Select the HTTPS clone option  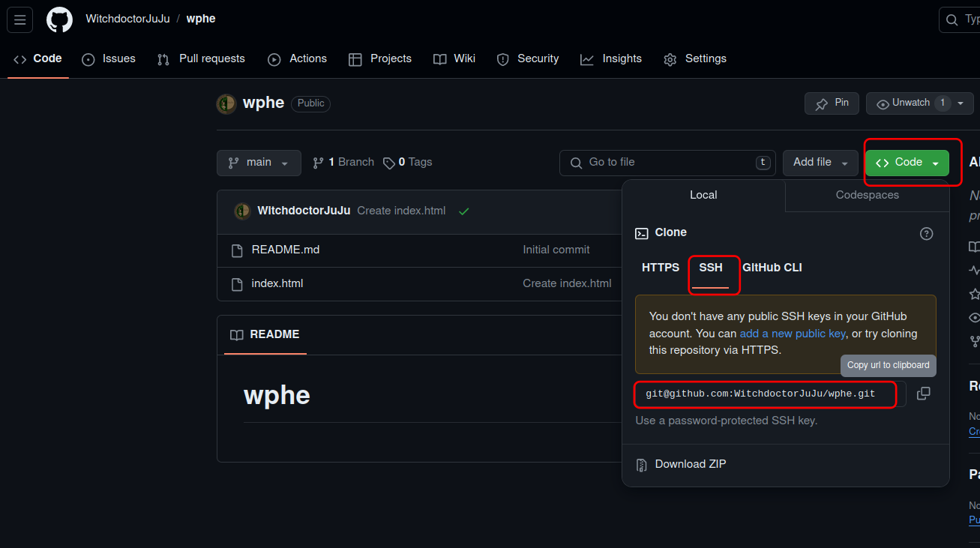[660, 268]
